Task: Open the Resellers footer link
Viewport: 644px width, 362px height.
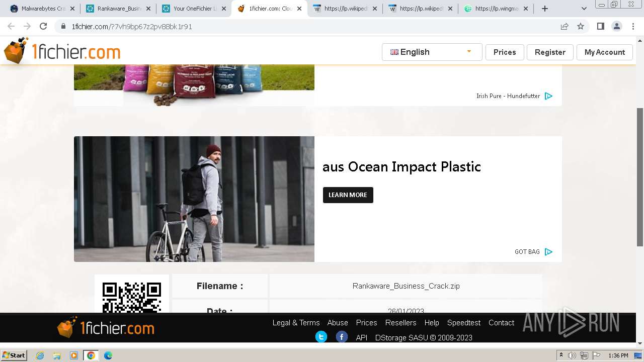Action: click(x=400, y=323)
